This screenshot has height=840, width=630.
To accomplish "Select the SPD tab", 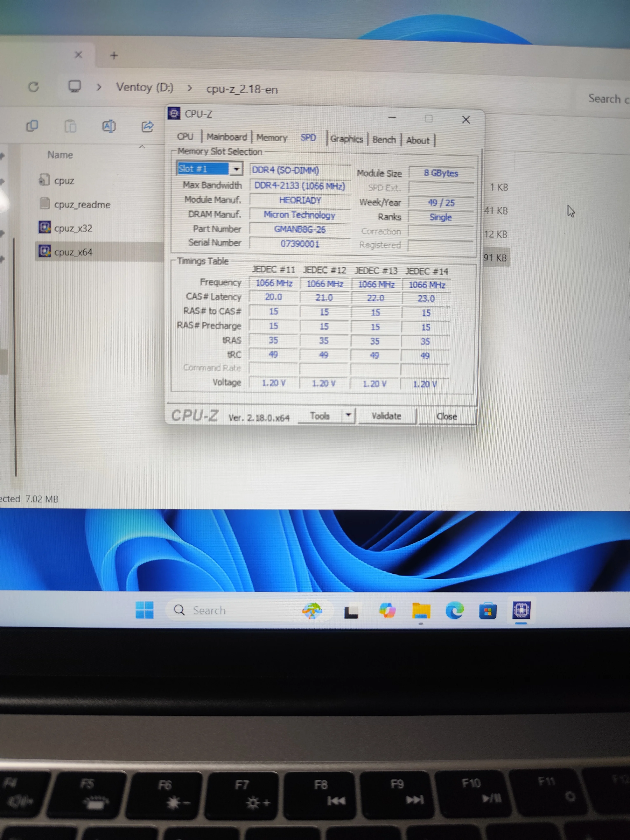I will pyautogui.click(x=308, y=138).
